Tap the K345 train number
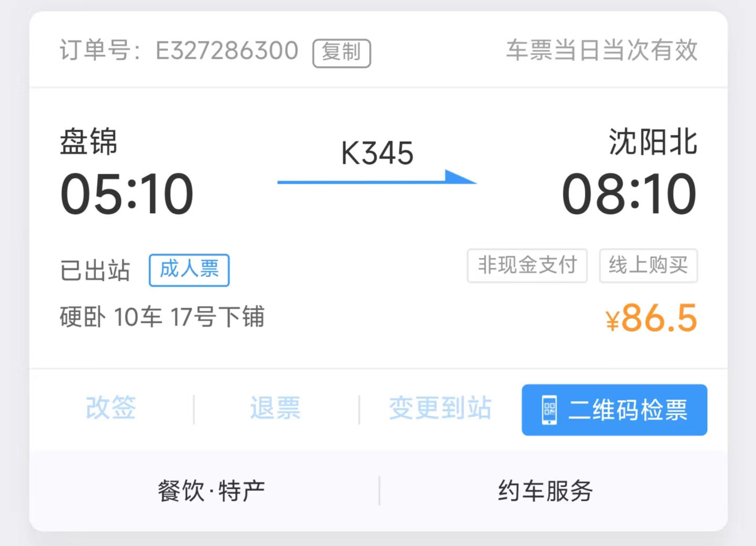Viewport: 756px width, 546px height. (377, 153)
